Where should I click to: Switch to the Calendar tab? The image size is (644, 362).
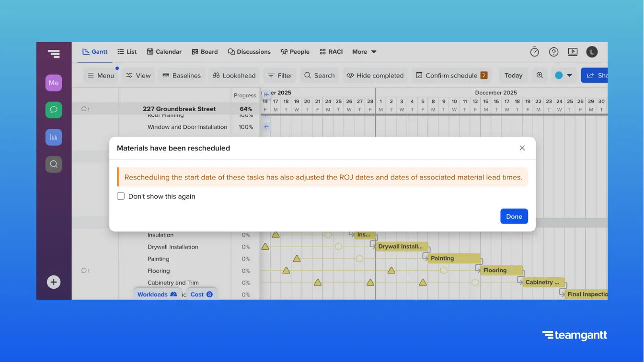click(164, 52)
